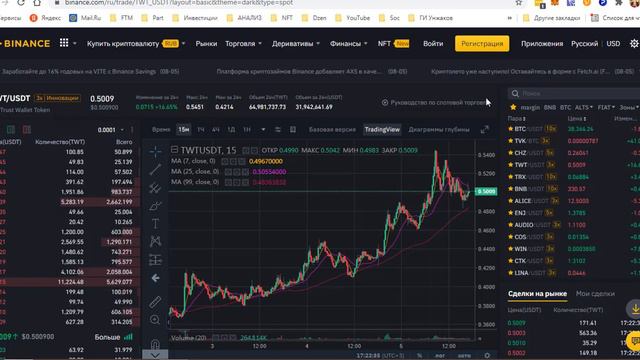Open chart settings gear below time axis
The height and width of the screenshot is (360, 640).
(x=487, y=356)
